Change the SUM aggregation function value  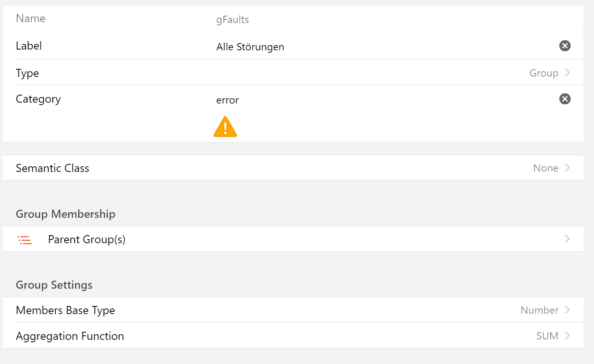coord(547,336)
